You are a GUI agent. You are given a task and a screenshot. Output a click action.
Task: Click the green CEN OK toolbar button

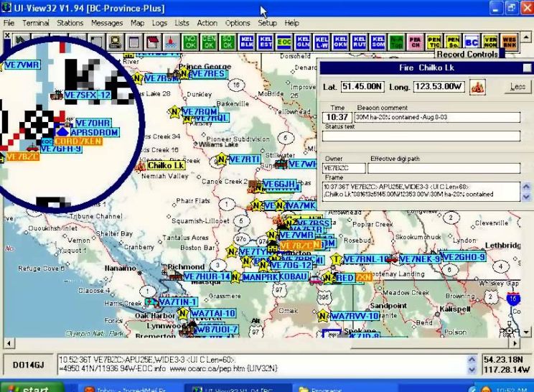point(209,42)
